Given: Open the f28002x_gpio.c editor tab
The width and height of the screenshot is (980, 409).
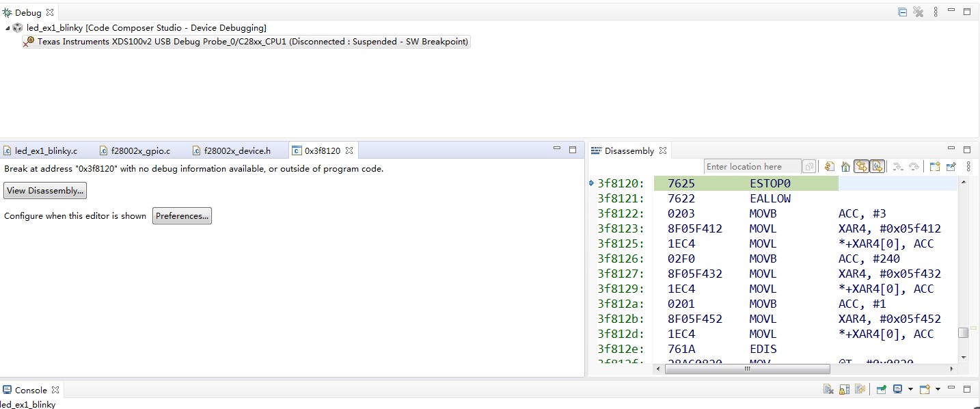Looking at the screenshot, I should pos(139,150).
